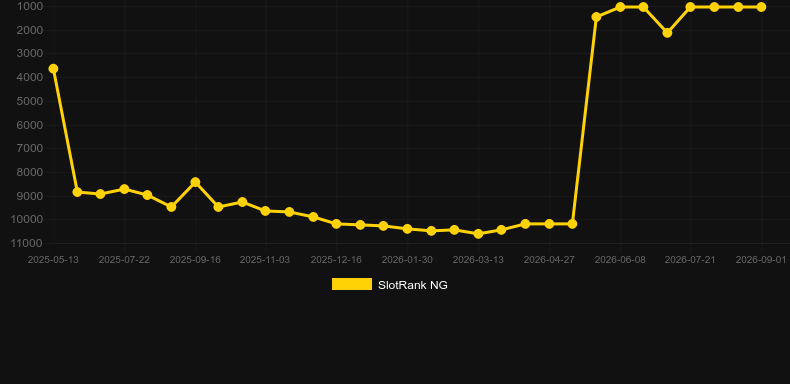Click the 2026-03-13 x-axis date label
Image resolution: width=790 pixels, height=384 pixels.
478,260
